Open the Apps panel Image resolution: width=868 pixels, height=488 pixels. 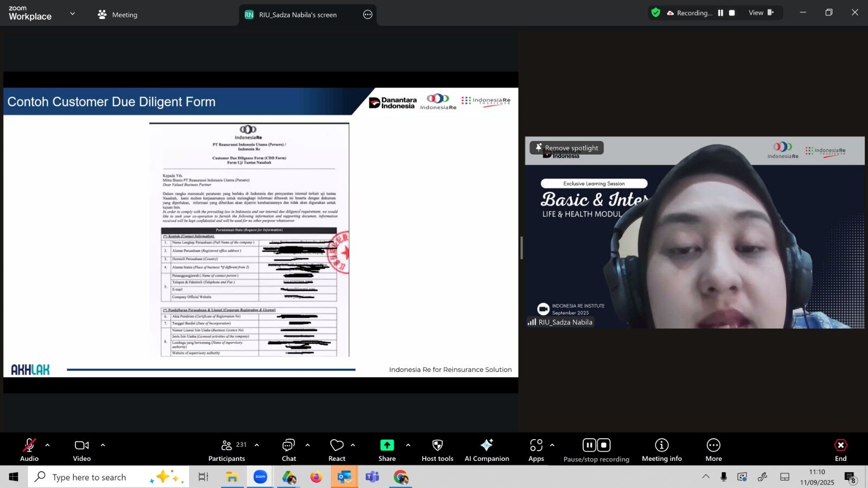coord(536,450)
